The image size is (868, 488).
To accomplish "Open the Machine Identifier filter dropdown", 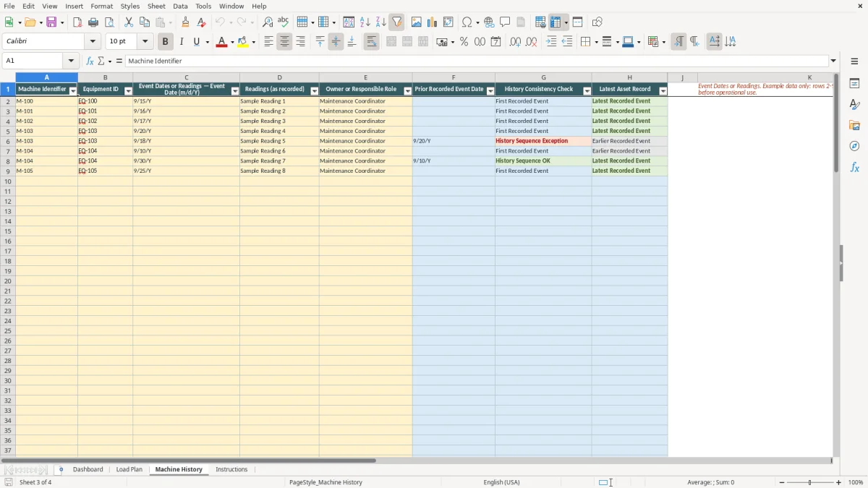I will 73,91.
